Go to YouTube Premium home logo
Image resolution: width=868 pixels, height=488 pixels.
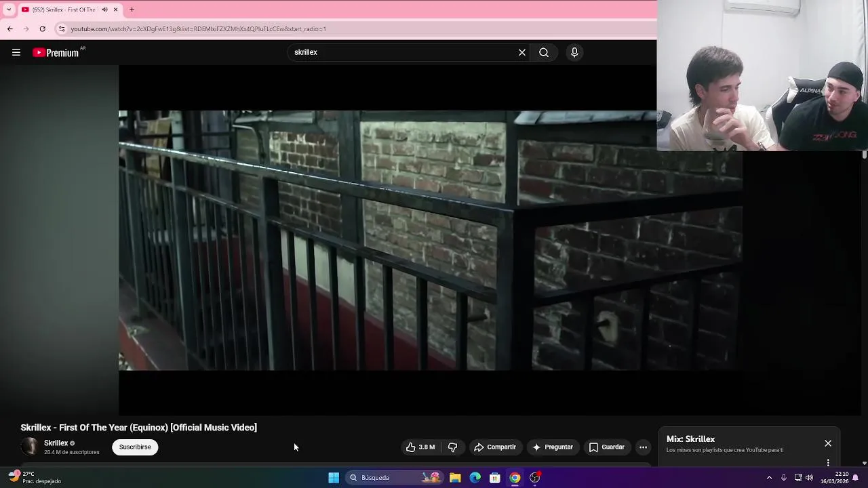pos(56,52)
